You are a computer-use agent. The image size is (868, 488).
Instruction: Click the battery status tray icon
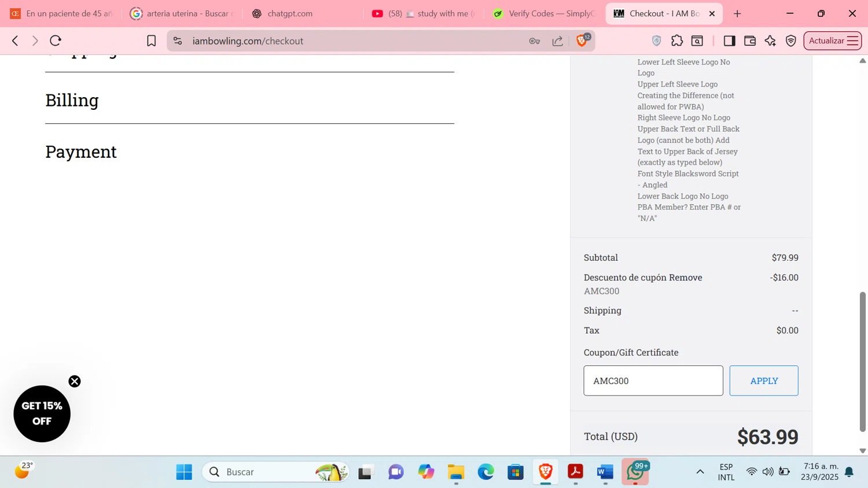pos(784,472)
